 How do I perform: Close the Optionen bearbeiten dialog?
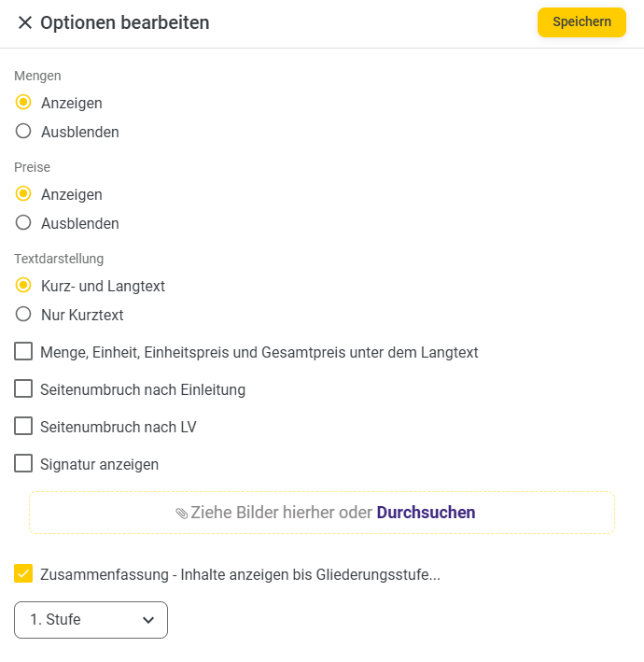coord(25,22)
